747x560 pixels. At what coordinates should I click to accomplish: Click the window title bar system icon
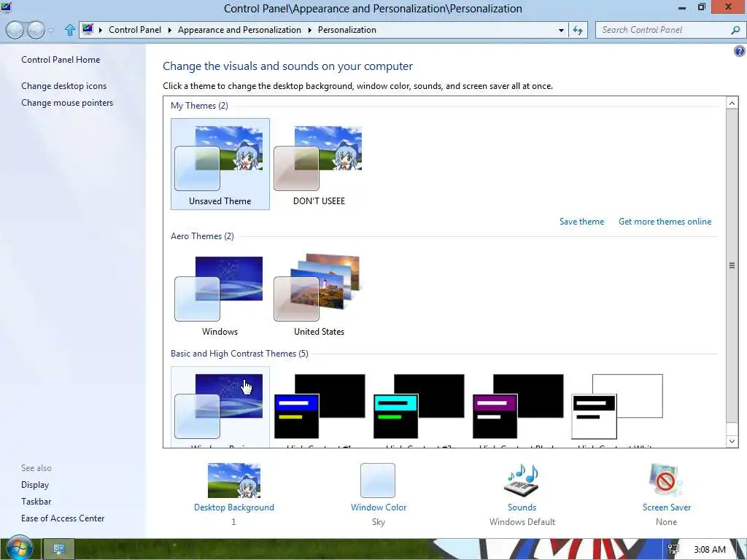pyautogui.click(x=6, y=7)
